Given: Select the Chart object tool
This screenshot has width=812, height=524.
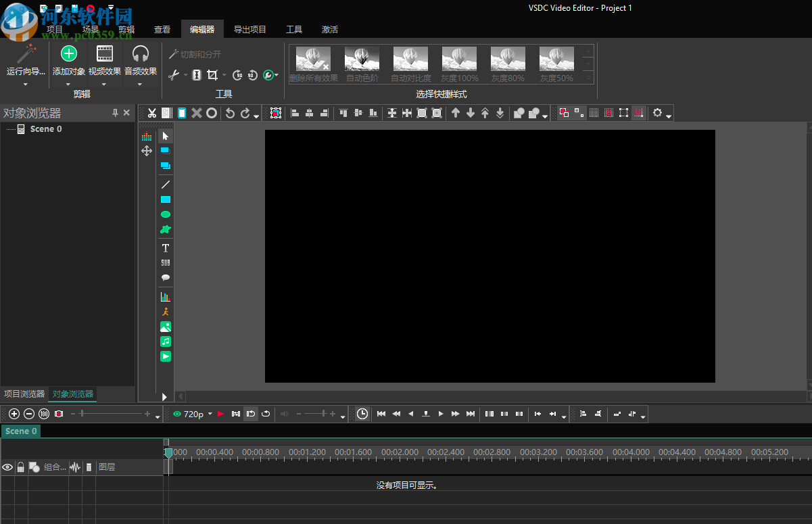Looking at the screenshot, I should 165,295.
